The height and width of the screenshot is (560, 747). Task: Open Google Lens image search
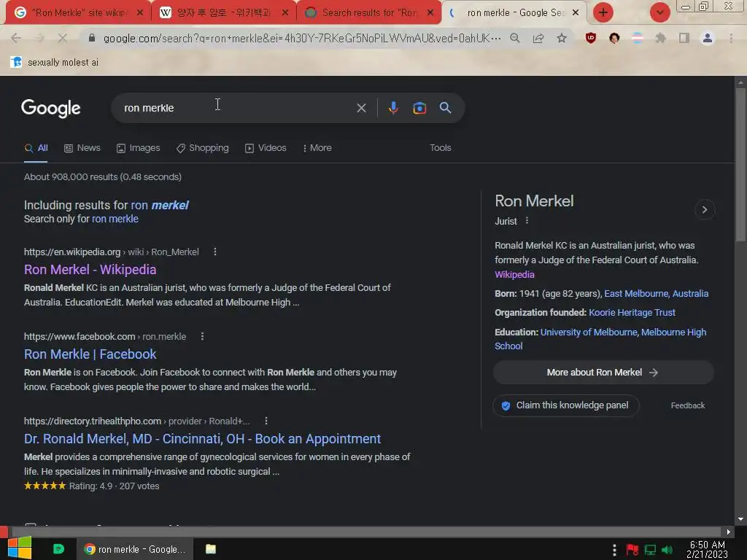pos(419,108)
